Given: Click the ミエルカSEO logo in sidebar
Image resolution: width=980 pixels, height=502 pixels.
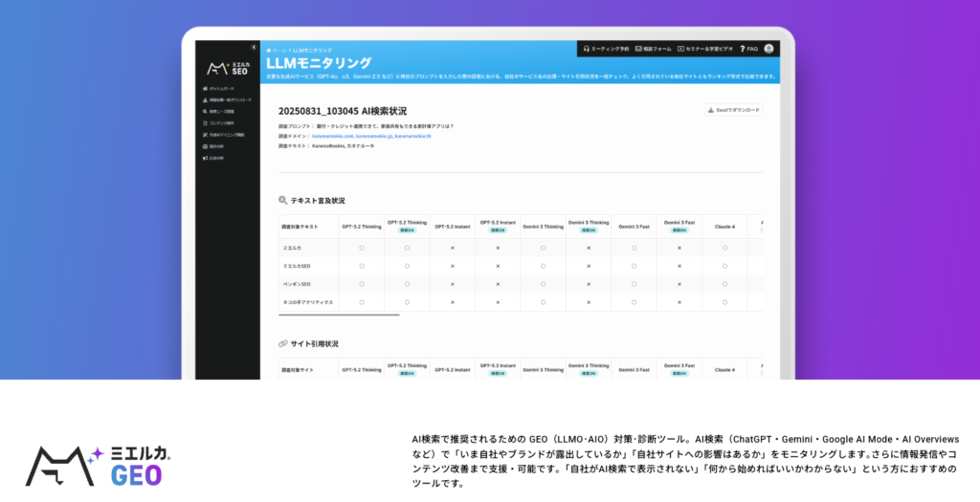Looking at the screenshot, I should pos(228,68).
